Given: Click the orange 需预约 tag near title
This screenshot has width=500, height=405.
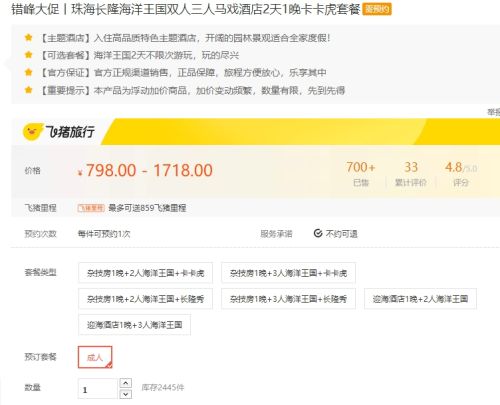Looking at the screenshot, I should [377, 9].
